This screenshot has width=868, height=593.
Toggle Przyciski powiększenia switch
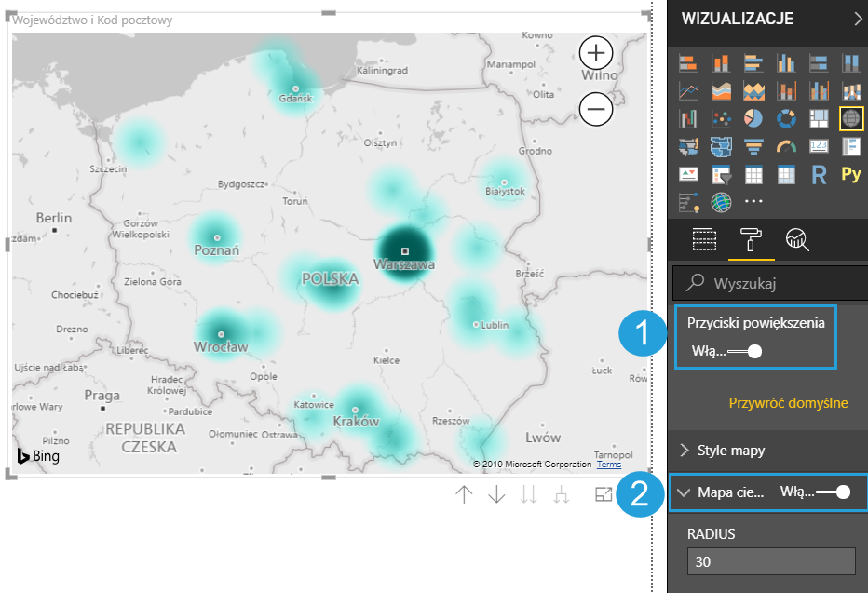[746, 351]
